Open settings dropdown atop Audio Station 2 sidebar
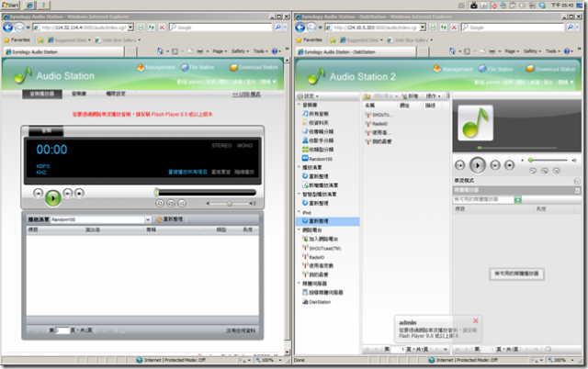Image resolution: width=588 pixels, height=369 pixels. 309,95
